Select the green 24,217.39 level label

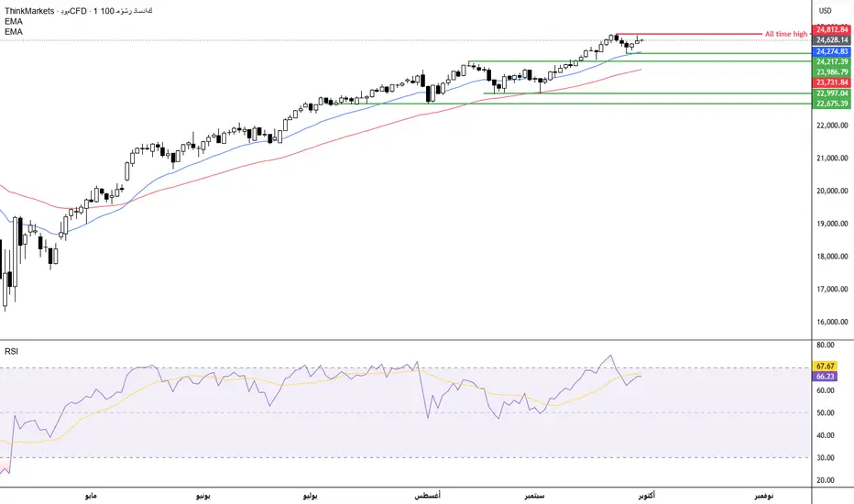832,61
